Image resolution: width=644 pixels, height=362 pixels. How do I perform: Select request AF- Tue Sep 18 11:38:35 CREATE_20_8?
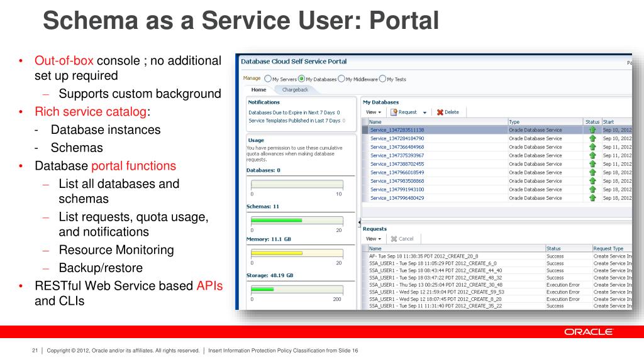pos(497,256)
